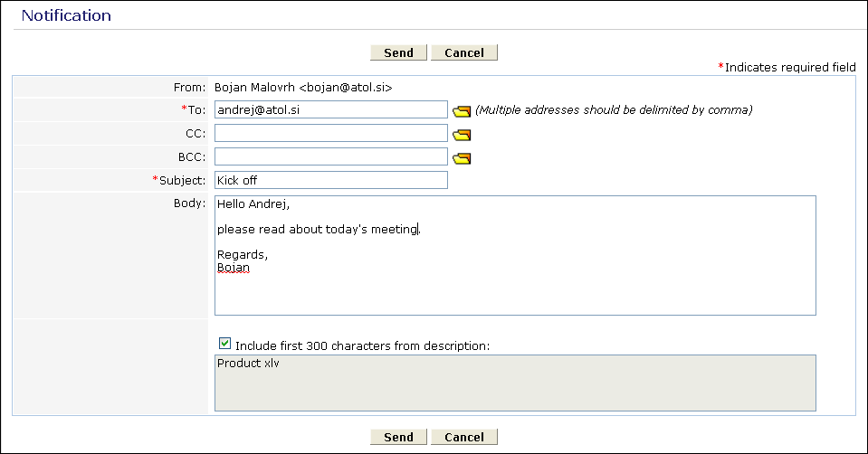Uncheck Include first 300 characters checkbox
The image size is (868, 454).
[224, 344]
